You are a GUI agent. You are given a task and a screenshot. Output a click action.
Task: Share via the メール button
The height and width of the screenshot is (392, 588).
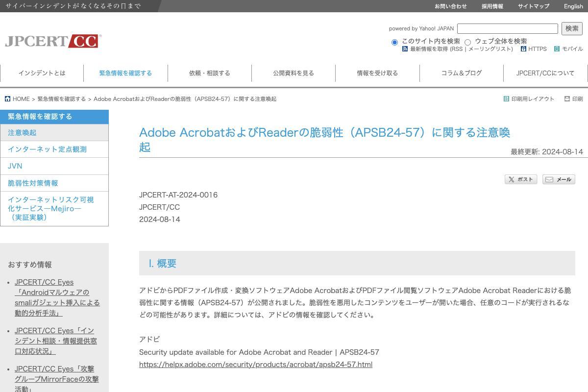559,179
